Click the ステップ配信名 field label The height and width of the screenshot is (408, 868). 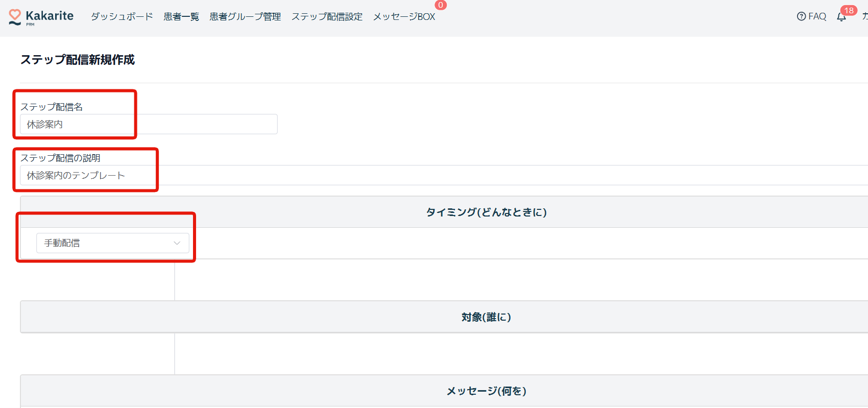pos(52,107)
